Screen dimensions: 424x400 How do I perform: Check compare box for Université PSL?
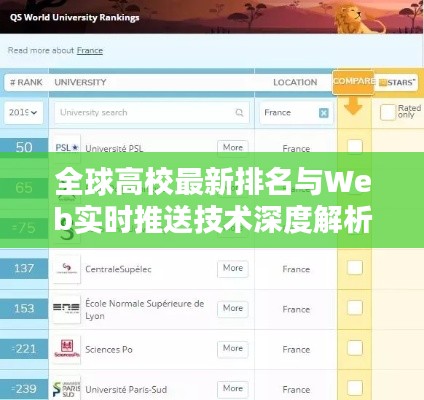coord(355,146)
